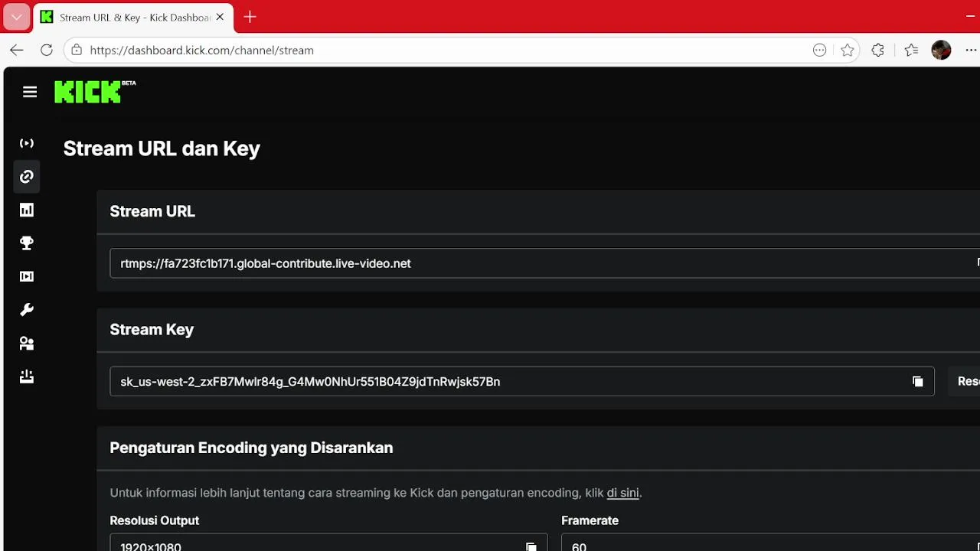Open the Kick hamburger menu
The image size is (980, 551).
click(30, 93)
